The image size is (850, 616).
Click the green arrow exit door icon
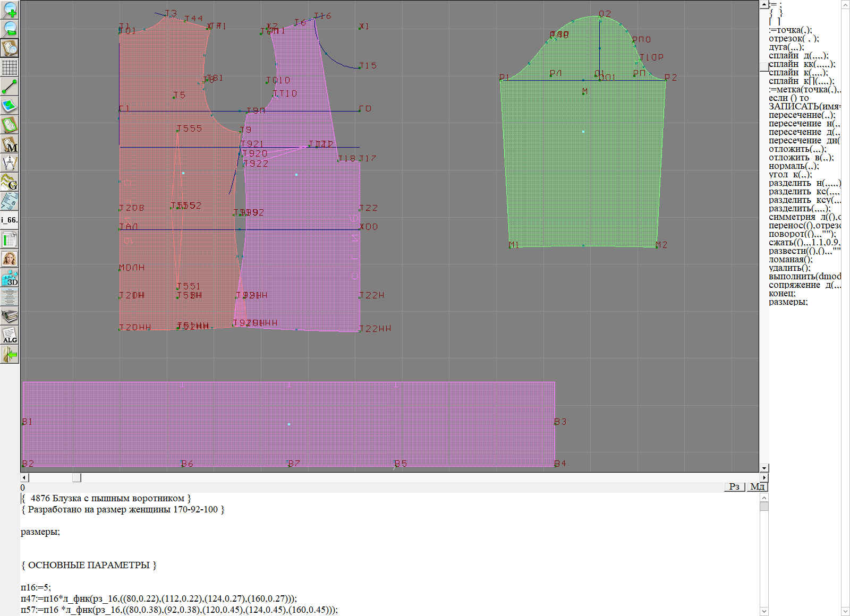(10, 354)
